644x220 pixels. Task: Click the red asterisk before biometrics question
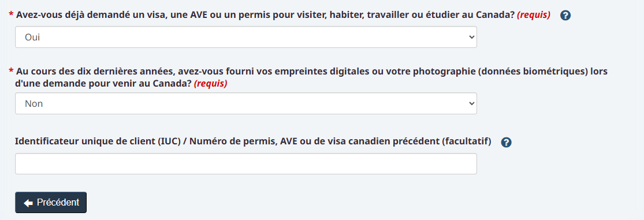click(10, 72)
